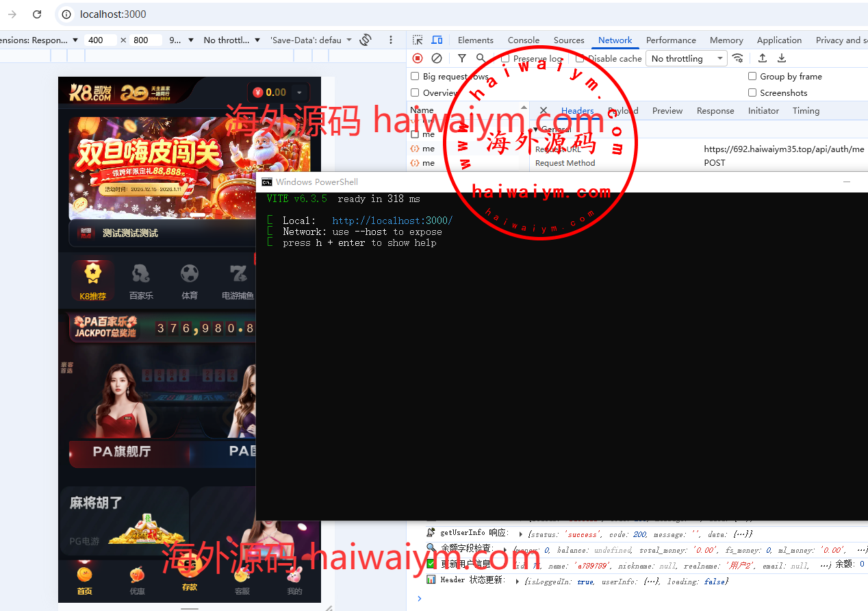Clear the network log
This screenshot has height=611, width=868.
tap(436, 59)
